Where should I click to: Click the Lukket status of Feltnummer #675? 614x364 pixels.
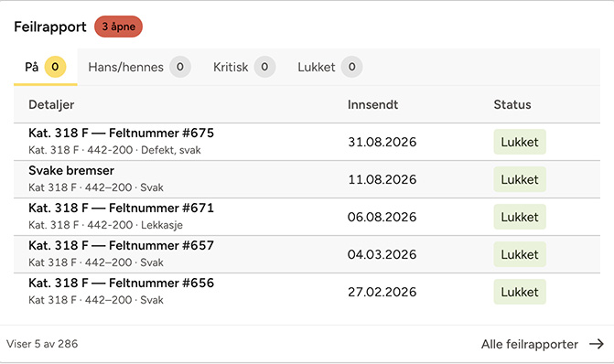click(520, 142)
